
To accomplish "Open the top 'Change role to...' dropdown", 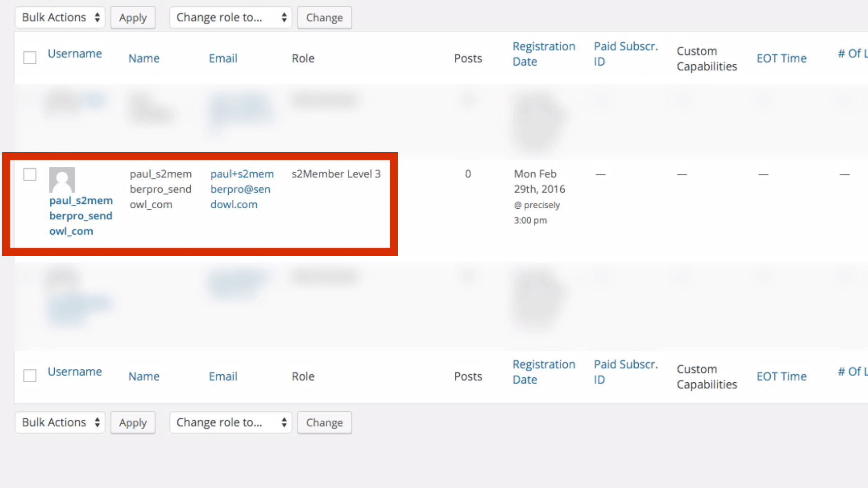I will click(x=231, y=18).
